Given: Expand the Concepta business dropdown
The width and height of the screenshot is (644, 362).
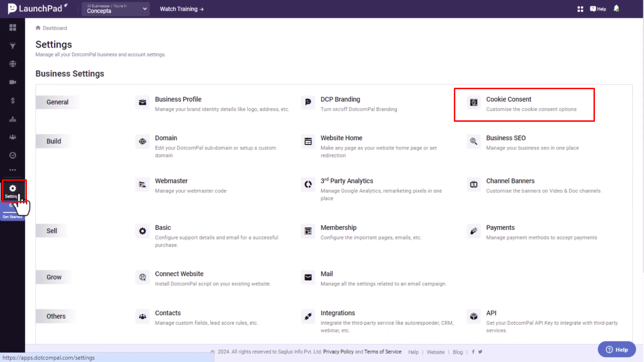Looking at the screenshot, I should tap(116, 9).
